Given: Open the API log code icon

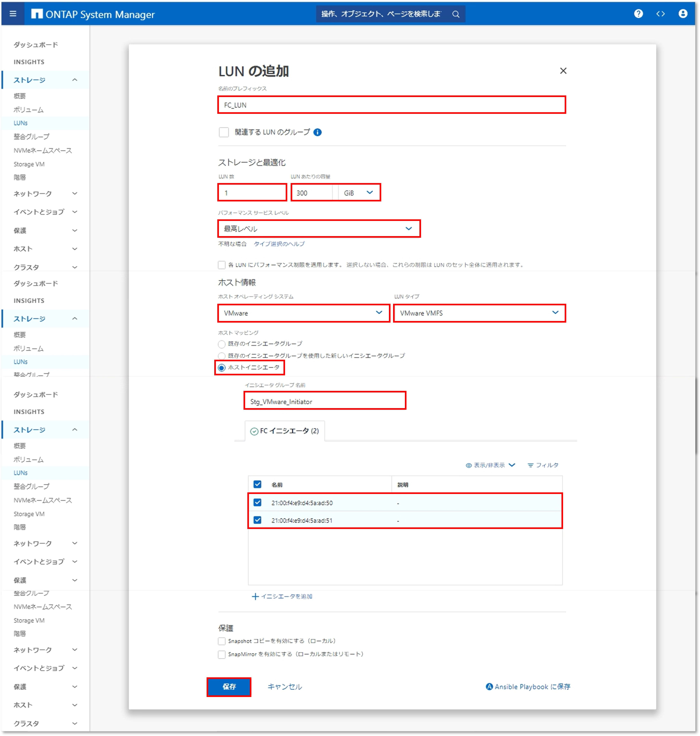Looking at the screenshot, I should point(660,14).
